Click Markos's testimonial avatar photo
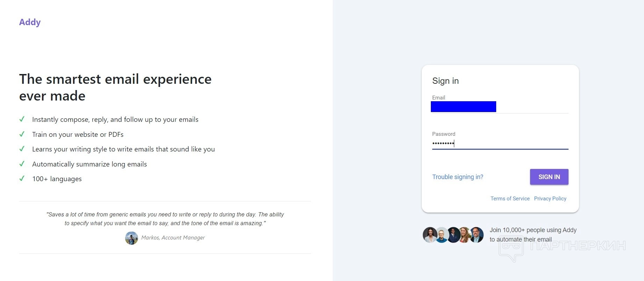Screen dimensions: 644x281 [x=131, y=238]
